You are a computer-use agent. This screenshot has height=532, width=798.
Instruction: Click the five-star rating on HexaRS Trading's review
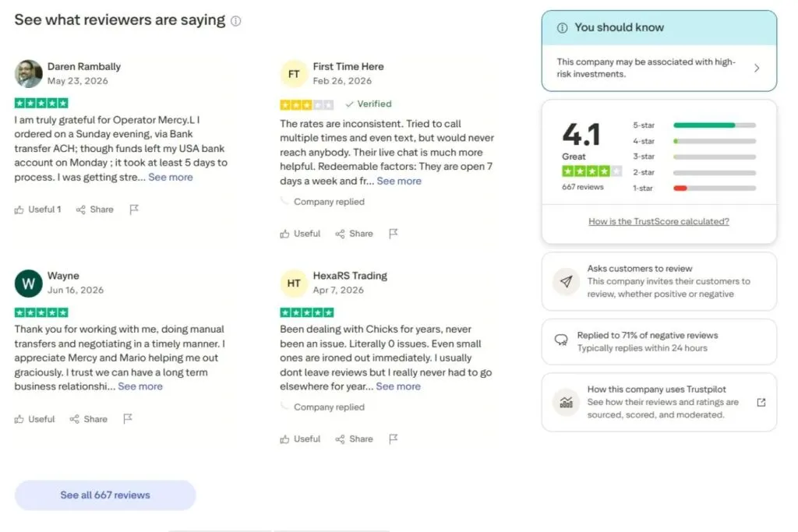pyautogui.click(x=306, y=312)
